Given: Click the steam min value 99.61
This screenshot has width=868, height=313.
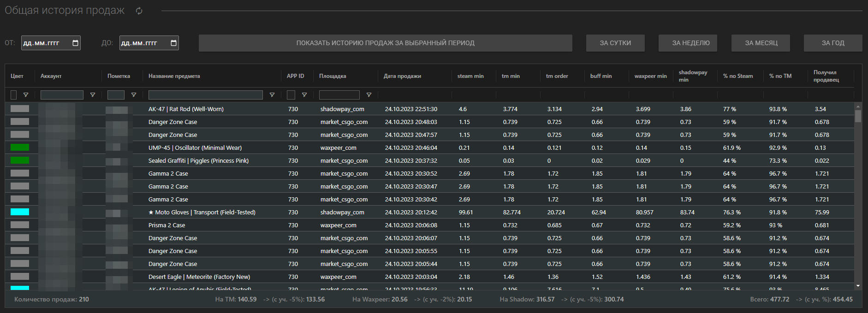Looking at the screenshot, I should click(x=466, y=213).
